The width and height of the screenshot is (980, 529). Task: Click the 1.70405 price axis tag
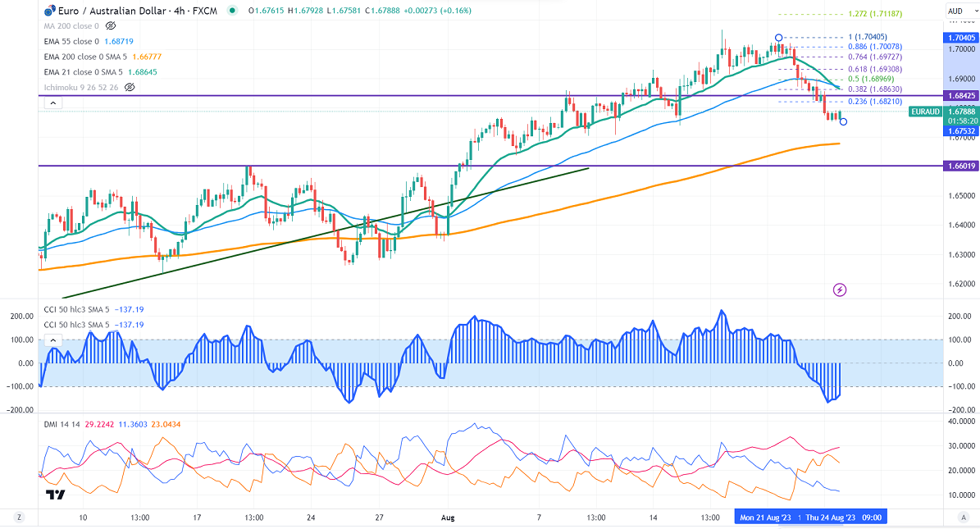(x=961, y=38)
